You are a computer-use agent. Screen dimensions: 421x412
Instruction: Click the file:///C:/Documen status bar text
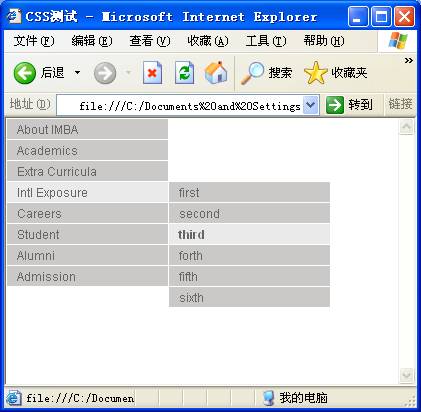(80, 398)
